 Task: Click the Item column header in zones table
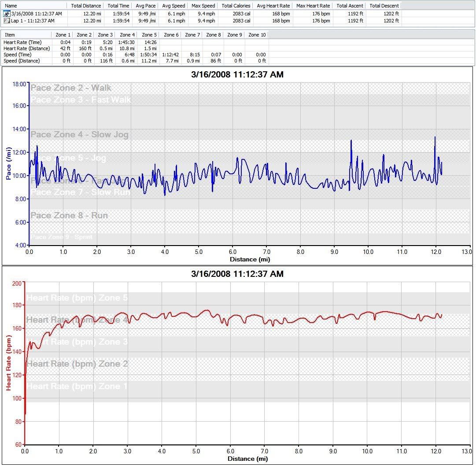click(10, 35)
